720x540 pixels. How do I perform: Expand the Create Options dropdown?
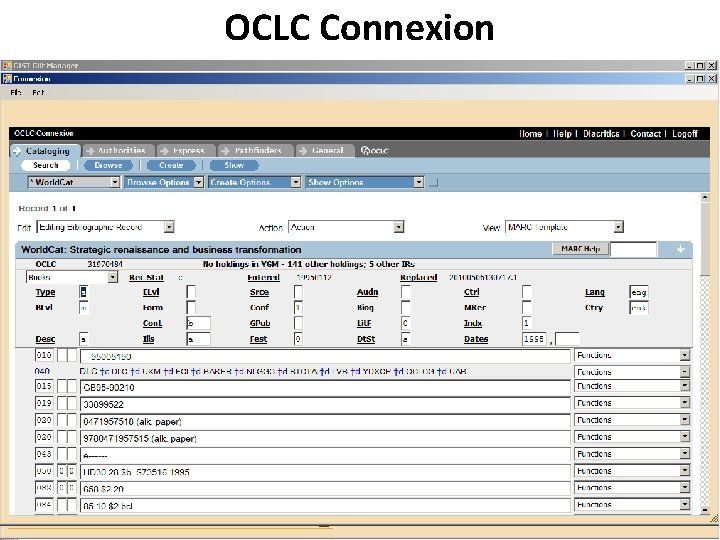[x=254, y=182]
